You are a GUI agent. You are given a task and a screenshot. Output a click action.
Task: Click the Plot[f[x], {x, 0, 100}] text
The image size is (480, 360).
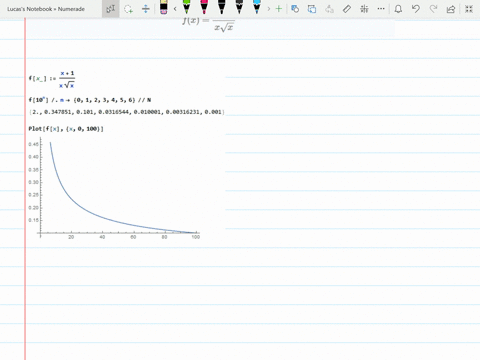[66, 129]
